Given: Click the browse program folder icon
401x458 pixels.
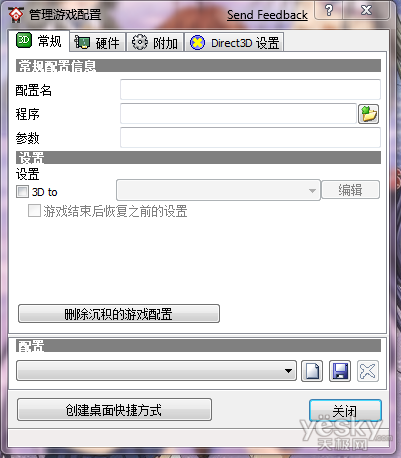Looking at the screenshot, I should coord(368,114).
